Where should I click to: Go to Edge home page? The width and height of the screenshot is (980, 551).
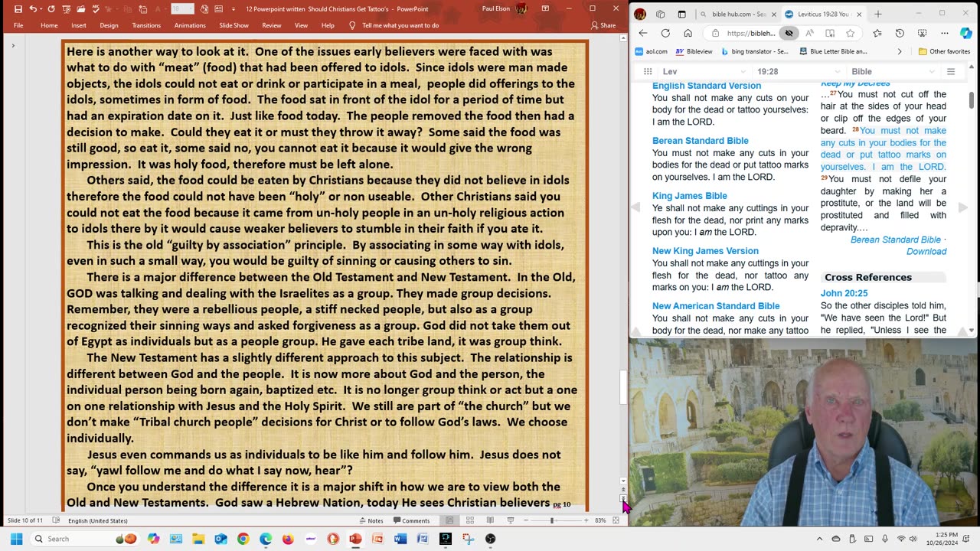pos(688,33)
